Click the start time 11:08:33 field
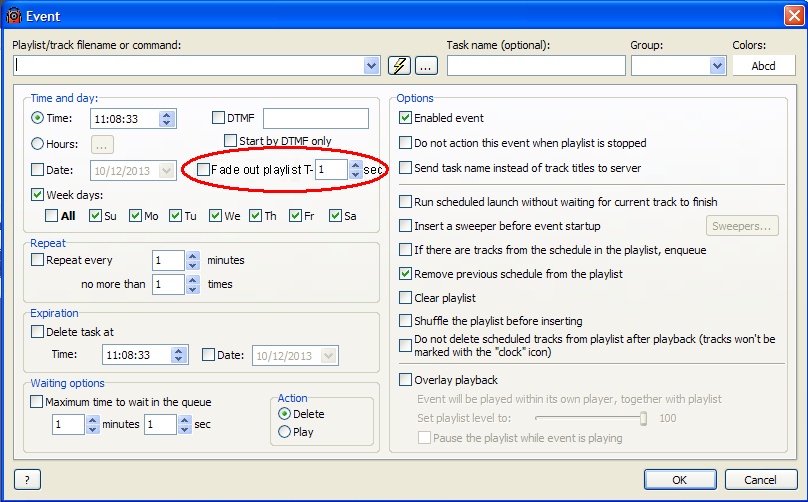The width and height of the screenshot is (808, 502). tap(125, 119)
